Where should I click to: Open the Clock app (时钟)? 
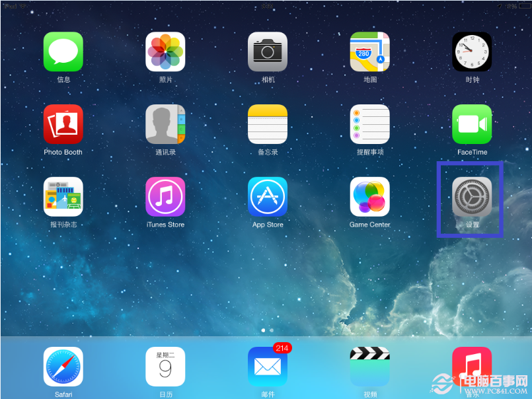pos(472,52)
